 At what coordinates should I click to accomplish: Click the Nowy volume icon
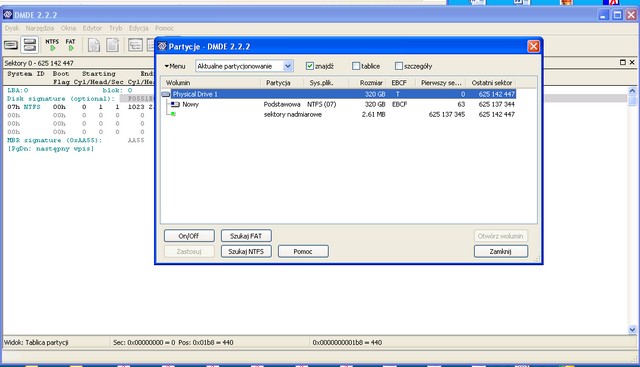tap(176, 105)
